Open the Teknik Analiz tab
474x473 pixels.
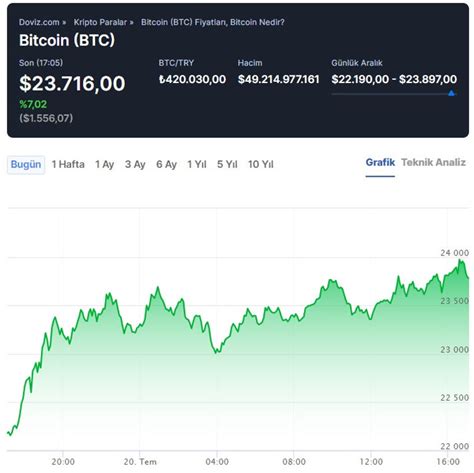433,163
